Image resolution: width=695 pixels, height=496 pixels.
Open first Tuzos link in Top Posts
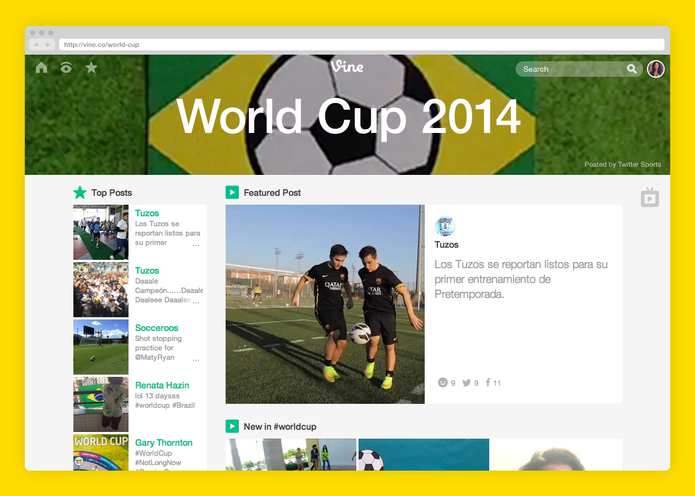tap(147, 213)
